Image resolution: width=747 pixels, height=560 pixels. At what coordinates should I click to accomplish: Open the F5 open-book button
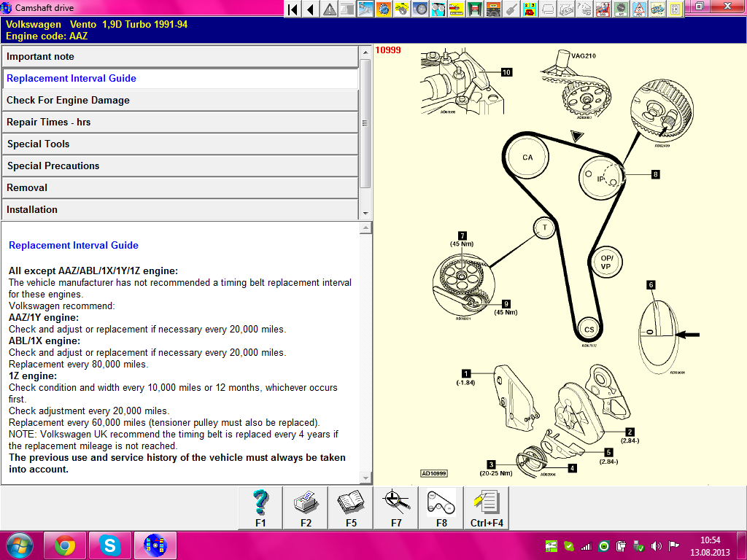(351, 508)
